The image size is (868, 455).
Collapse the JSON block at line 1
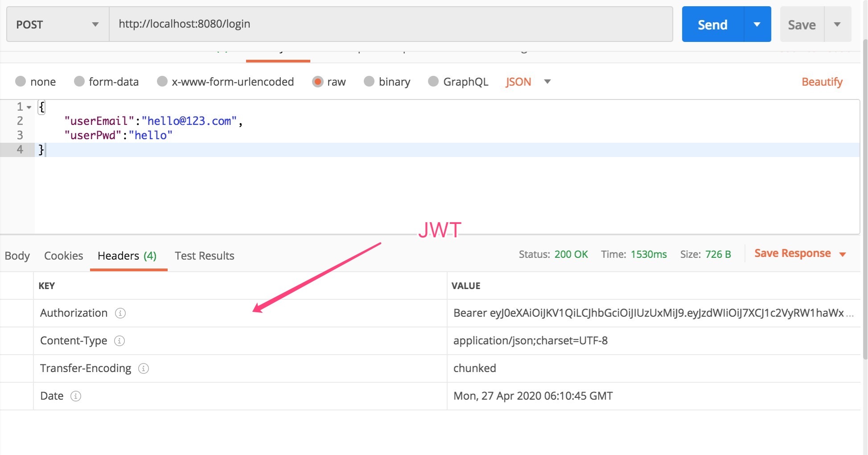click(29, 107)
